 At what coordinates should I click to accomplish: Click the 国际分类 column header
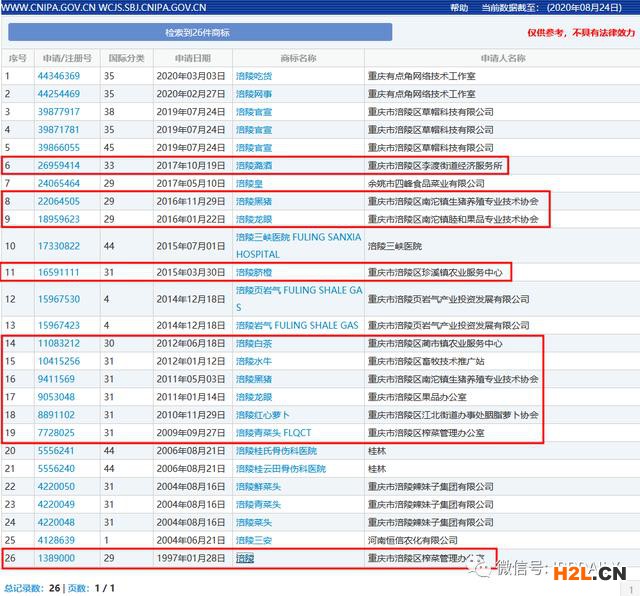coord(127,58)
